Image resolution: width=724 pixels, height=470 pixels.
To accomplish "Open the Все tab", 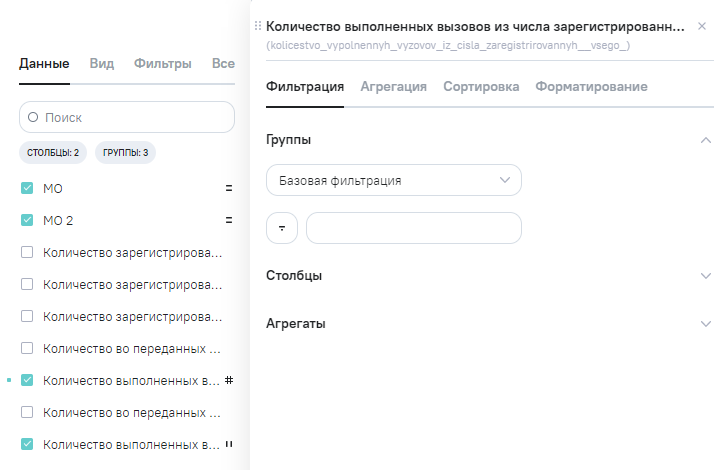I will point(223,63).
